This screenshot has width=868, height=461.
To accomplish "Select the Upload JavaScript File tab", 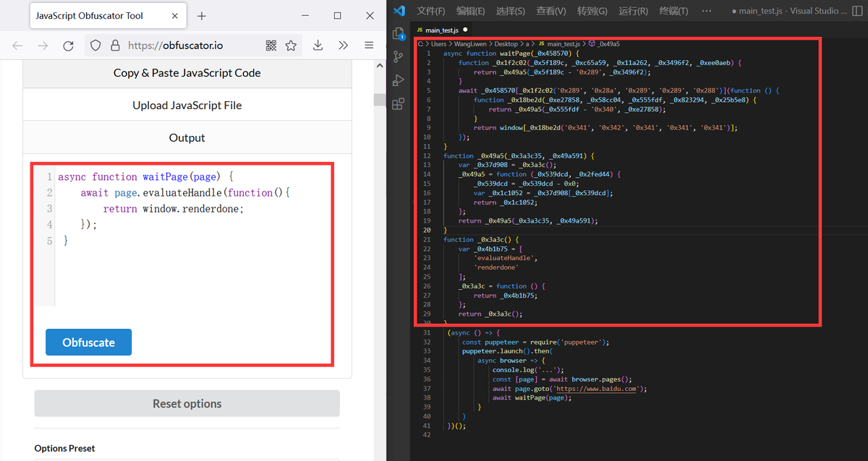I will [x=187, y=105].
